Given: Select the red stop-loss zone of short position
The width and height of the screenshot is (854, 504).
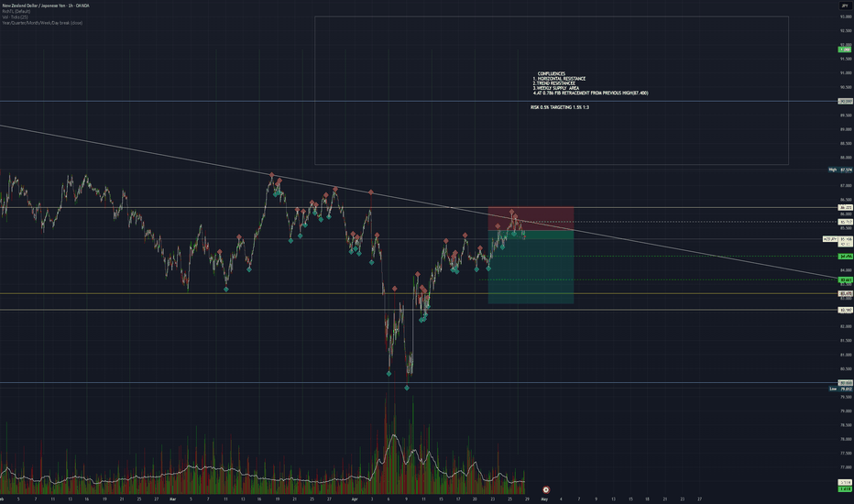Looking at the screenshot, I should click(531, 218).
